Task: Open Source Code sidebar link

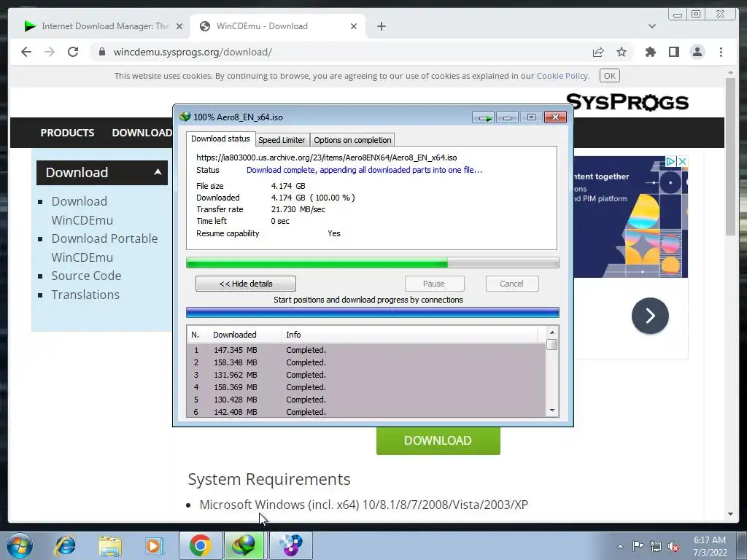Action: point(86,276)
